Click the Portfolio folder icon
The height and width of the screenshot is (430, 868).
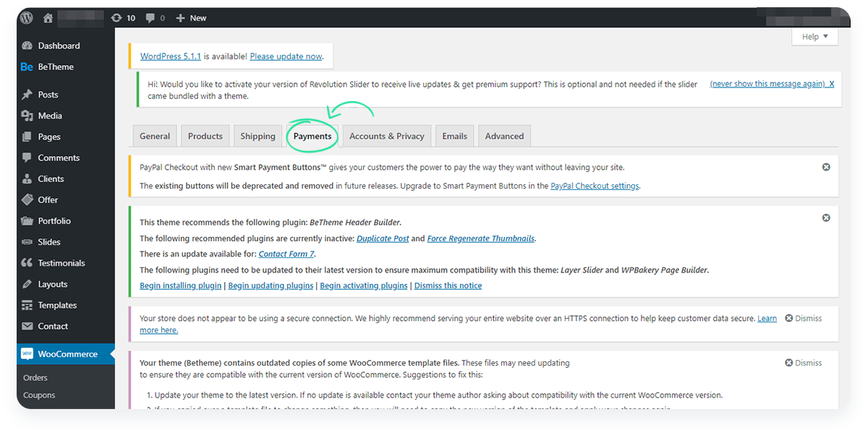coord(27,221)
